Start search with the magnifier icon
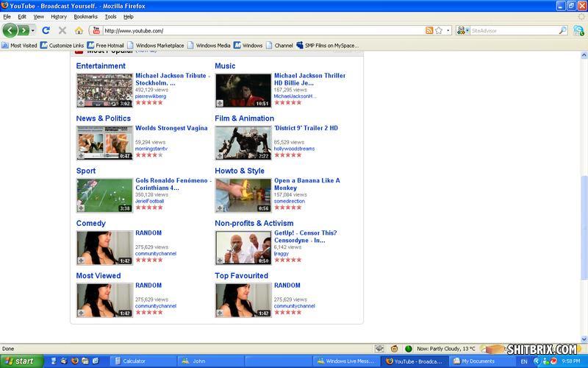588x368 pixels. (x=562, y=30)
